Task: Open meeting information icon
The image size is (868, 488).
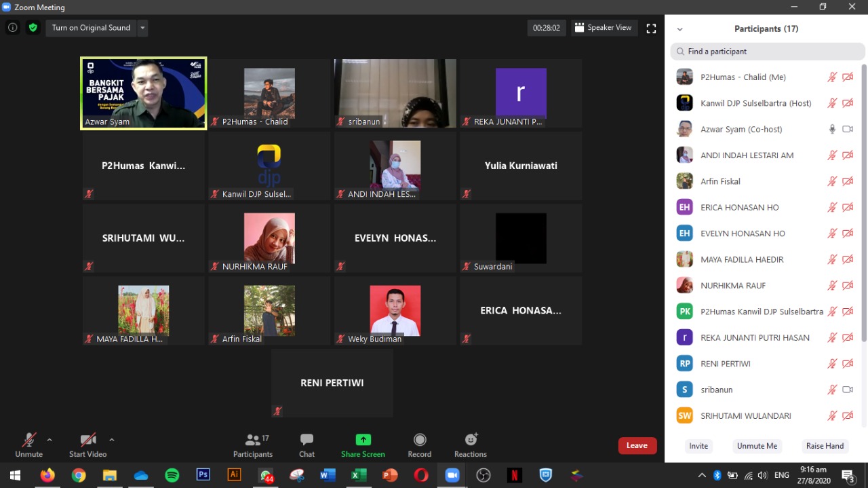Action: (12, 28)
